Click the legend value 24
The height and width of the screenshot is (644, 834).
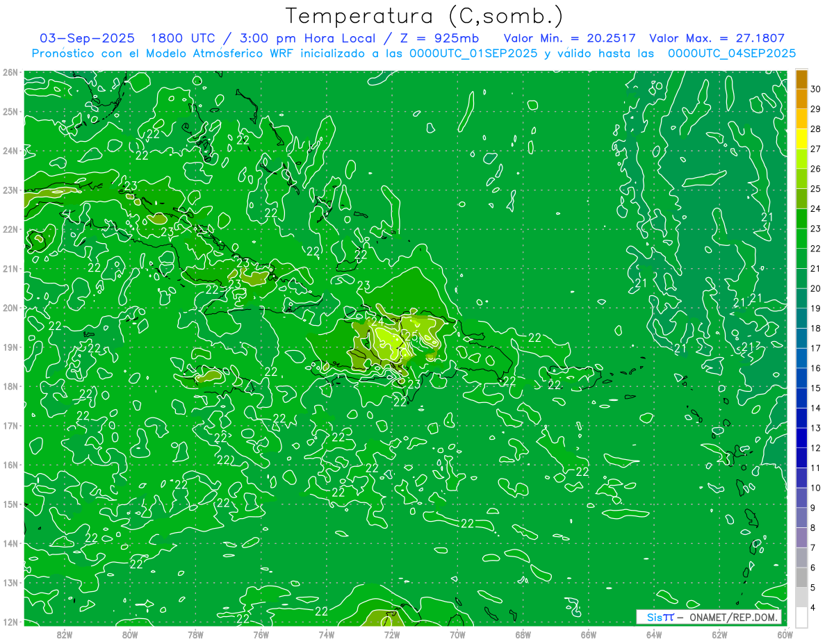point(815,208)
